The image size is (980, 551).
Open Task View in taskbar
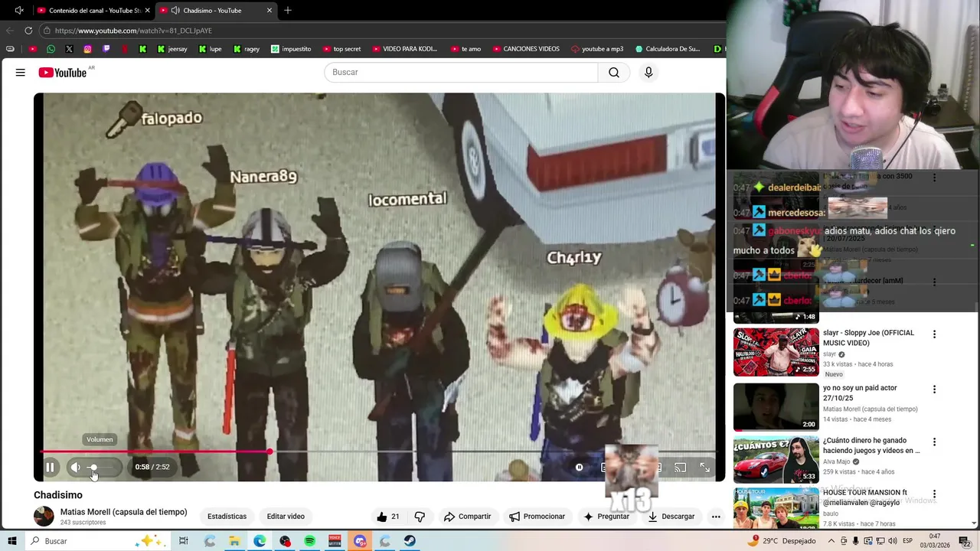pos(184,541)
